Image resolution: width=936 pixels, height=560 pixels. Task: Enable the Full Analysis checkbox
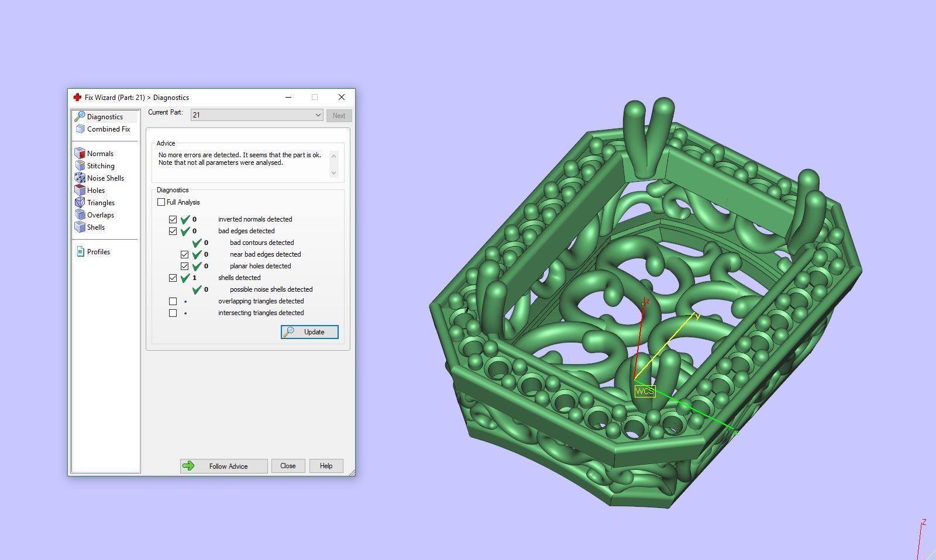161,202
